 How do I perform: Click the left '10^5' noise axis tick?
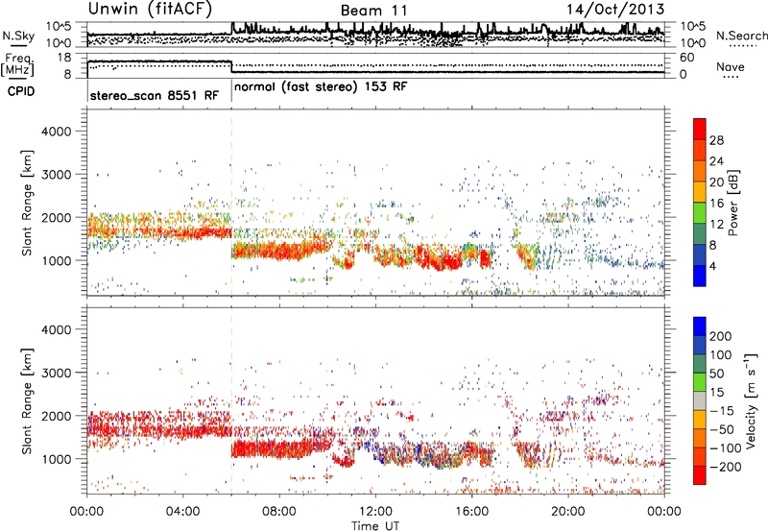[x=59, y=26]
